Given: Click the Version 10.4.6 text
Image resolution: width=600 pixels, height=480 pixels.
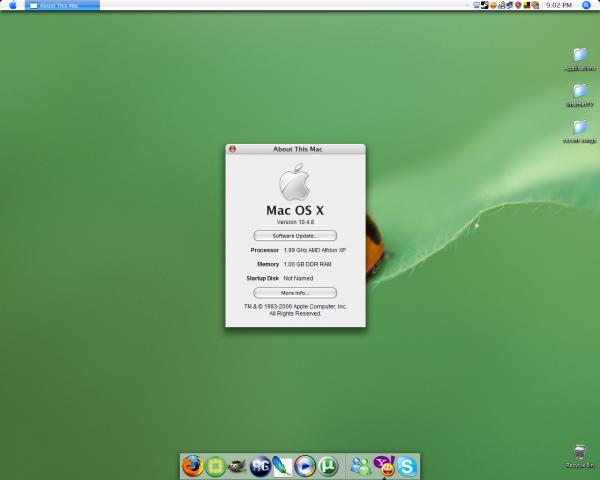Looking at the screenshot, I should pos(295,222).
